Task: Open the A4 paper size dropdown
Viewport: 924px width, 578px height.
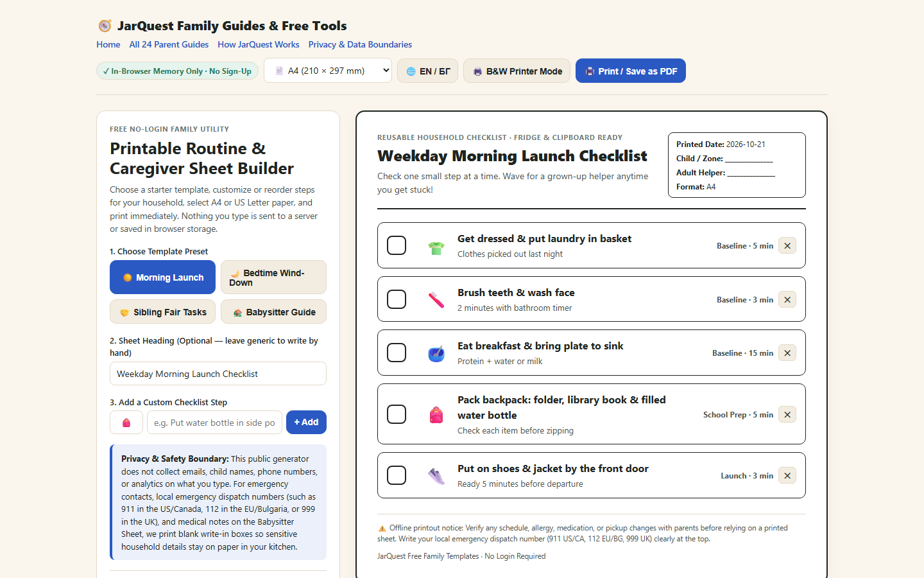Action: [x=328, y=71]
